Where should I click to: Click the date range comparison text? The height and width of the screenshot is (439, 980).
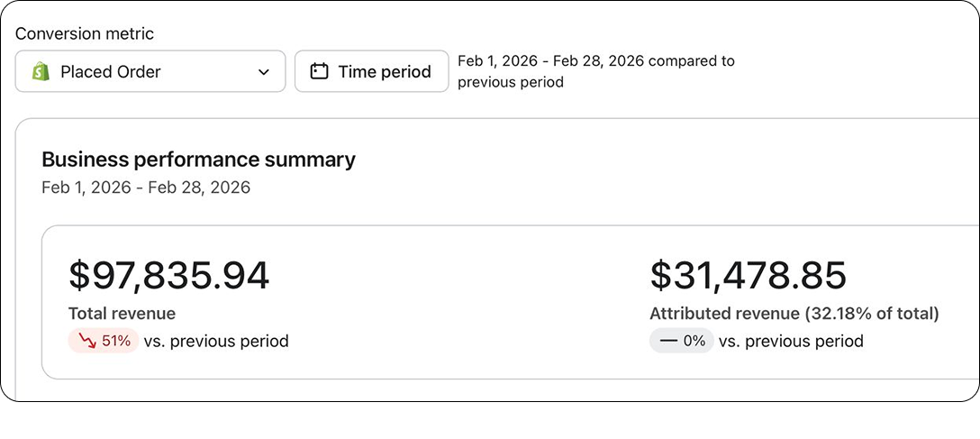[596, 71]
